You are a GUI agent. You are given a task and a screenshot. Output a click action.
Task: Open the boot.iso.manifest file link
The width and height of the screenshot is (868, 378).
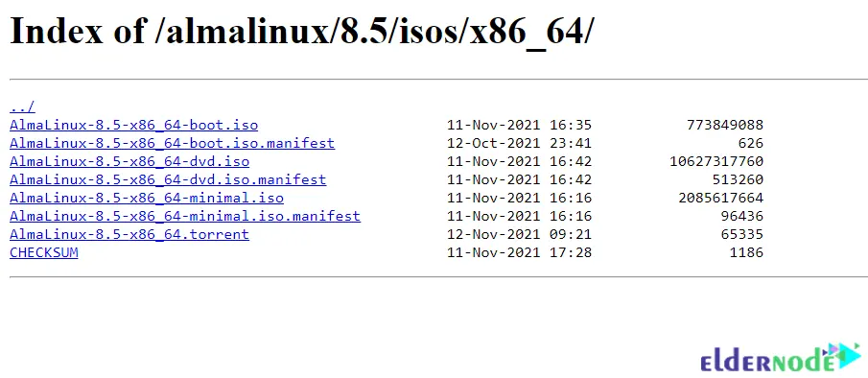click(172, 143)
